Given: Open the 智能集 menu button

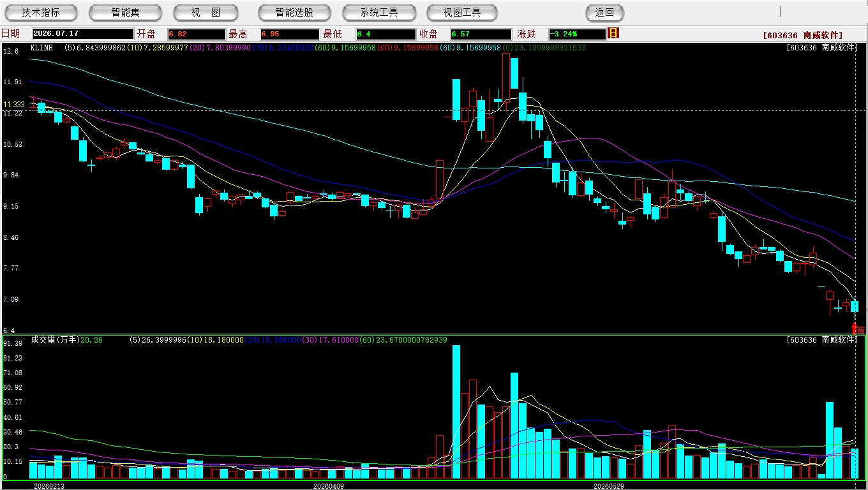Looking at the screenshot, I should (125, 12).
